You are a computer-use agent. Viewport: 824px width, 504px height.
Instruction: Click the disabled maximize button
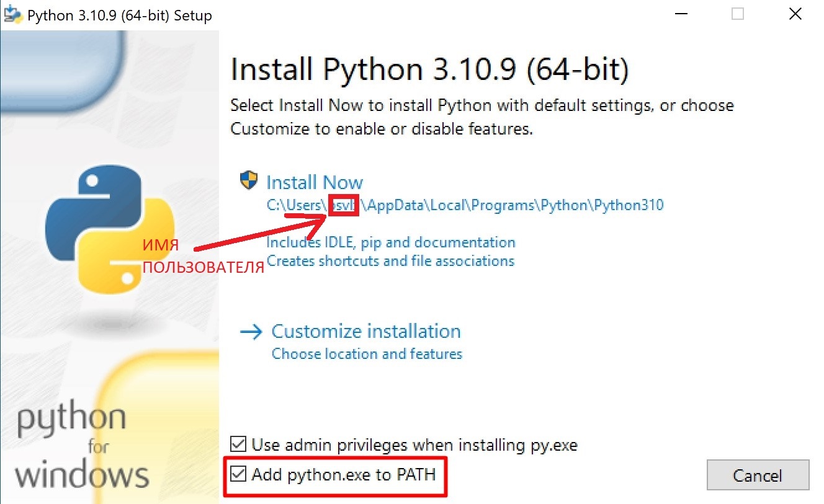(x=737, y=14)
